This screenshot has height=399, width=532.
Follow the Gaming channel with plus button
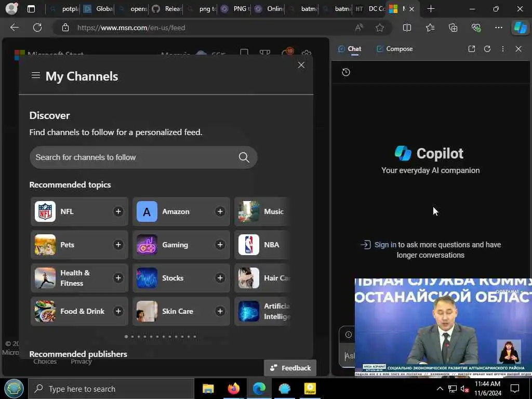point(220,245)
